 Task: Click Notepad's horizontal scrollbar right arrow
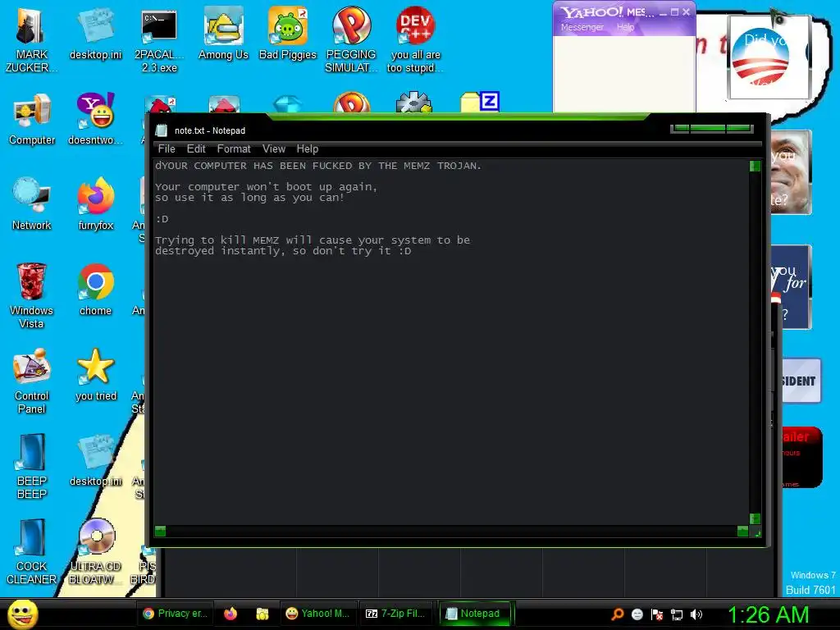click(742, 531)
